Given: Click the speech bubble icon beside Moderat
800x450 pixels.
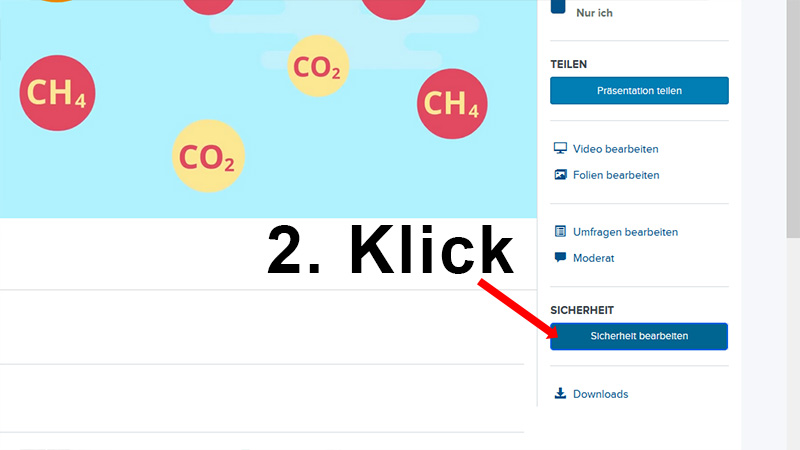Looking at the screenshot, I should tap(560, 258).
